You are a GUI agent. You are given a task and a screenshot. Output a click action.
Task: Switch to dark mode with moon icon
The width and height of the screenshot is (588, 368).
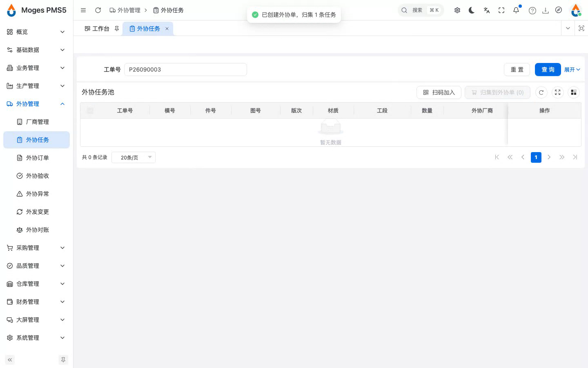(x=472, y=10)
